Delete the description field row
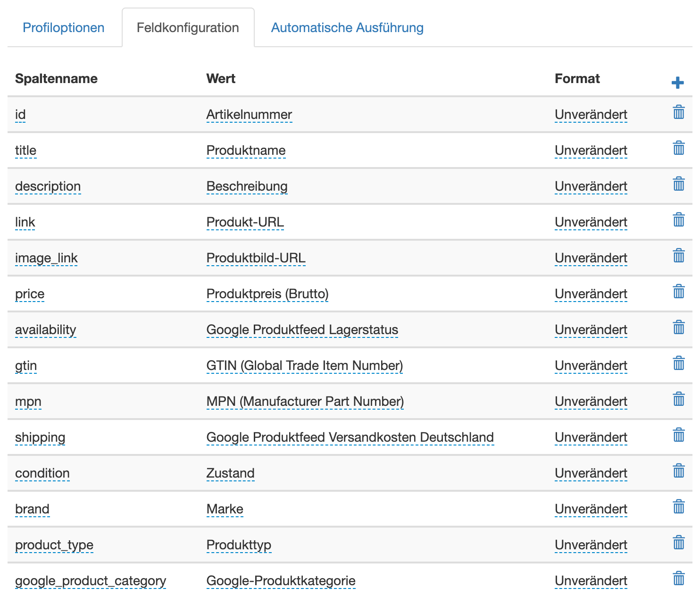This screenshot has height=605, width=700. tap(679, 184)
